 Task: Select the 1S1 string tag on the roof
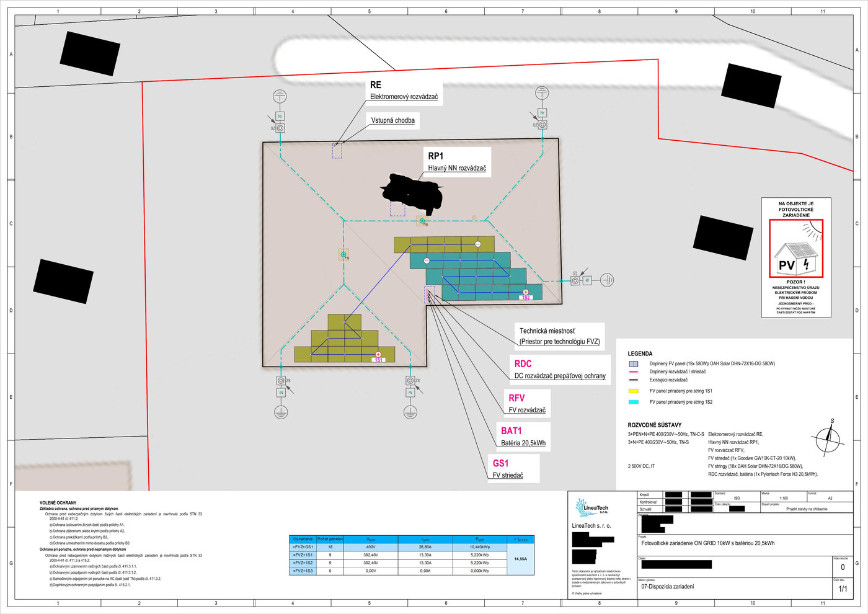[378, 360]
